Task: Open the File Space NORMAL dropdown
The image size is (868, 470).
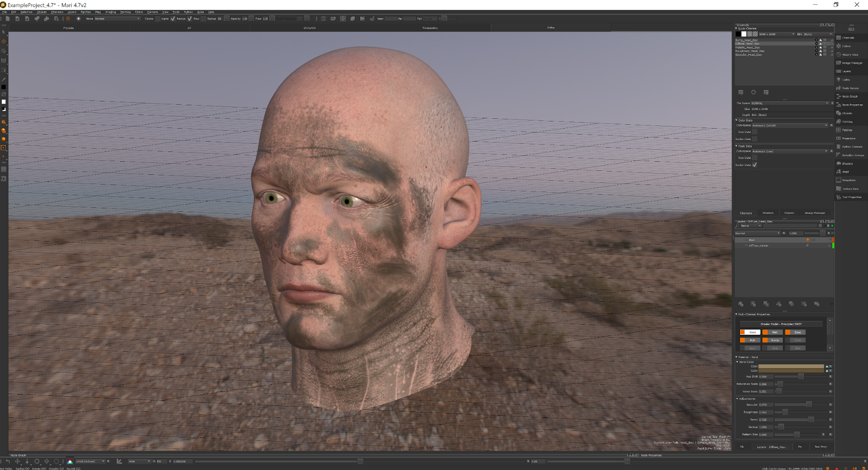Action: point(790,103)
